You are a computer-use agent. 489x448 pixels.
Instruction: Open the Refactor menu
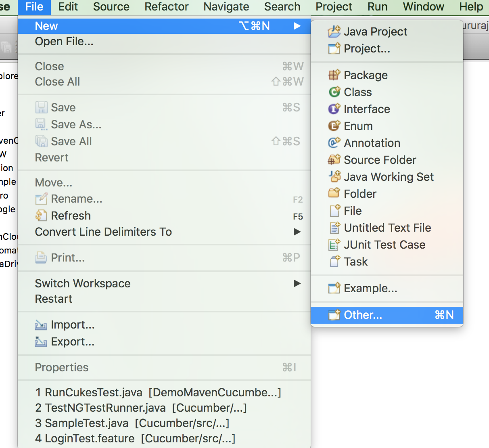[166, 7]
